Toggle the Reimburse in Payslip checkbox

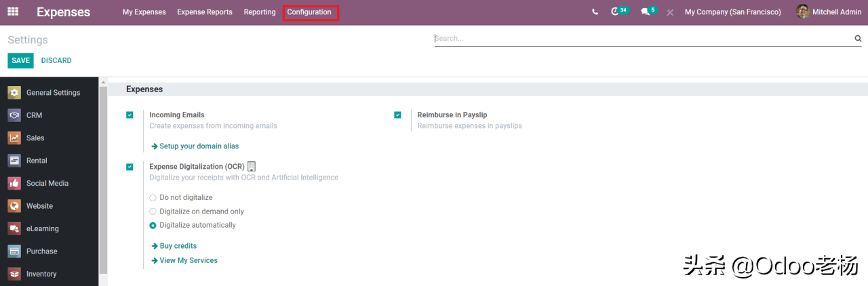[x=397, y=115]
